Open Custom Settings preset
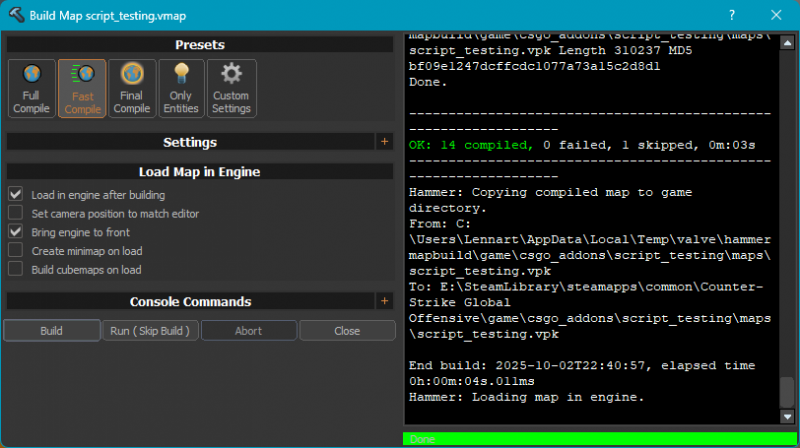Viewport: 800px width, 448px height. coord(231,88)
